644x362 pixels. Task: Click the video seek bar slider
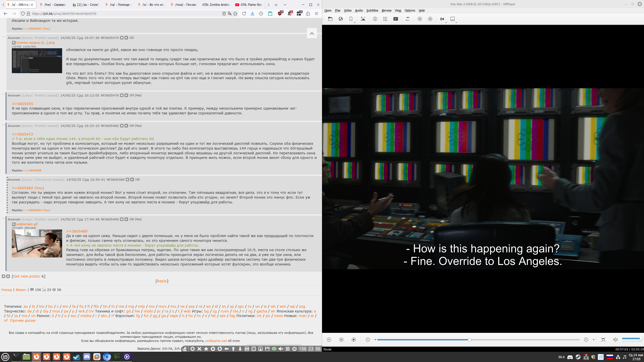click(469, 340)
